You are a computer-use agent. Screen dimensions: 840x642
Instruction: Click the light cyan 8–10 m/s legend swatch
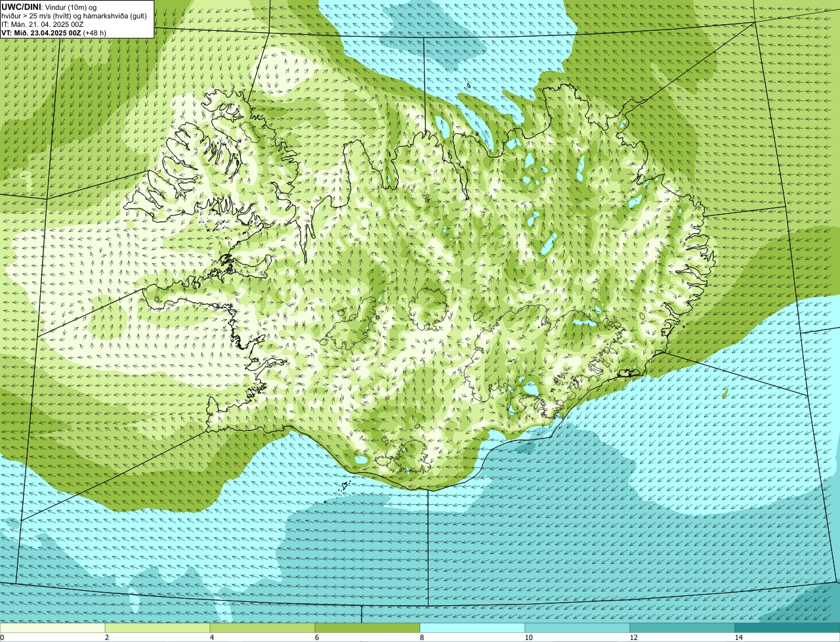click(x=472, y=628)
